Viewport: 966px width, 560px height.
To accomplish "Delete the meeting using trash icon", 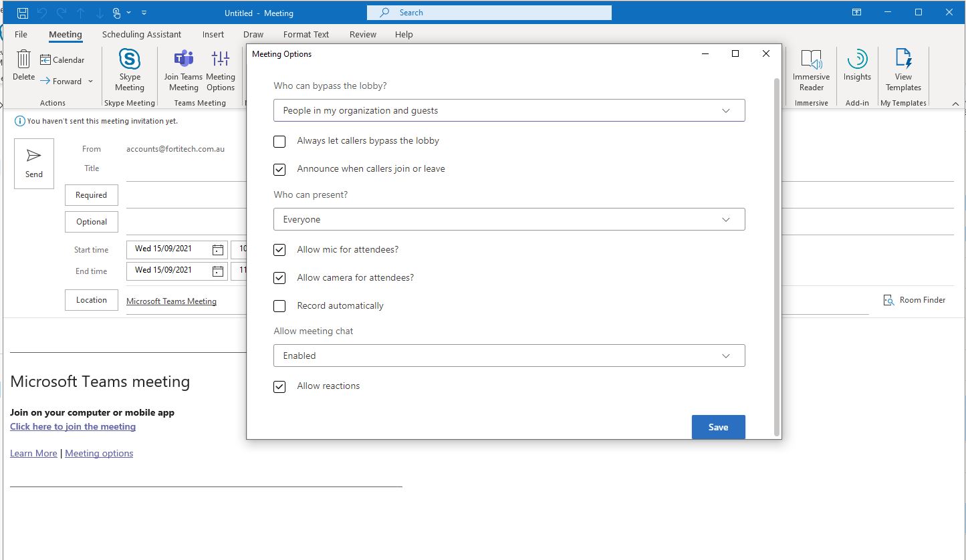I will coord(23,65).
